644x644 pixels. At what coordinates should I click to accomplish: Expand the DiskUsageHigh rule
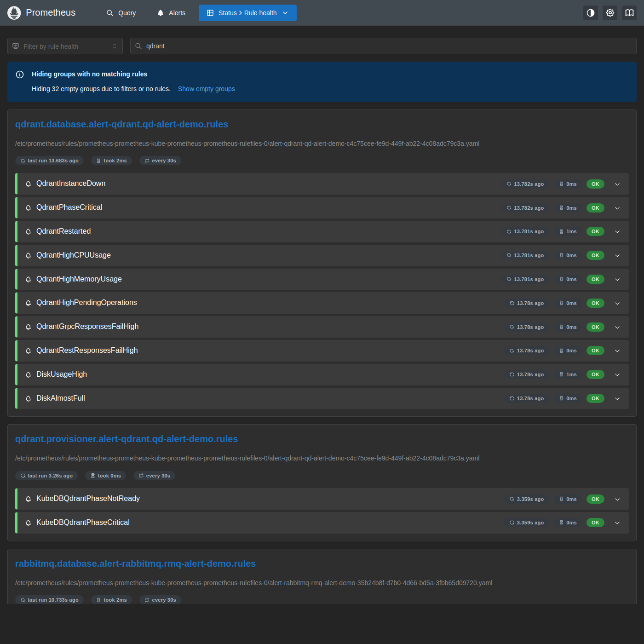617,374
